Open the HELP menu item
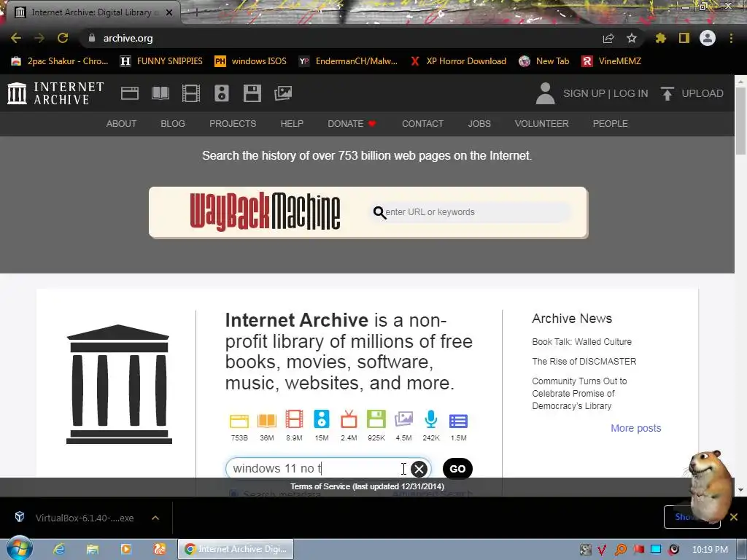 [292, 124]
